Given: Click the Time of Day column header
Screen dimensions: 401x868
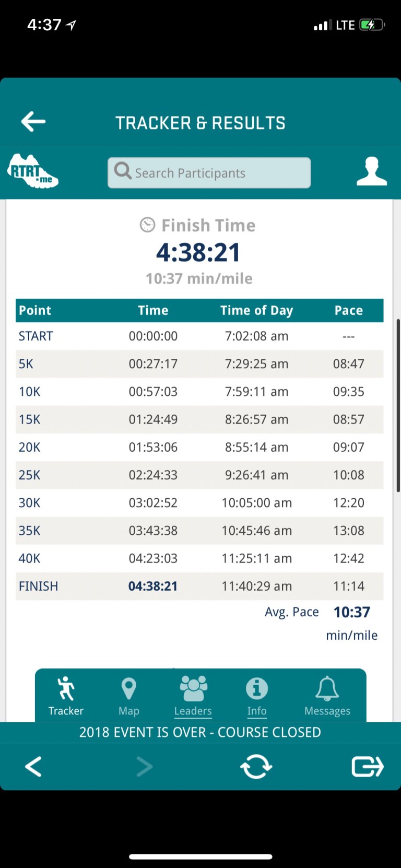Looking at the screenshot, I should 256,310.
